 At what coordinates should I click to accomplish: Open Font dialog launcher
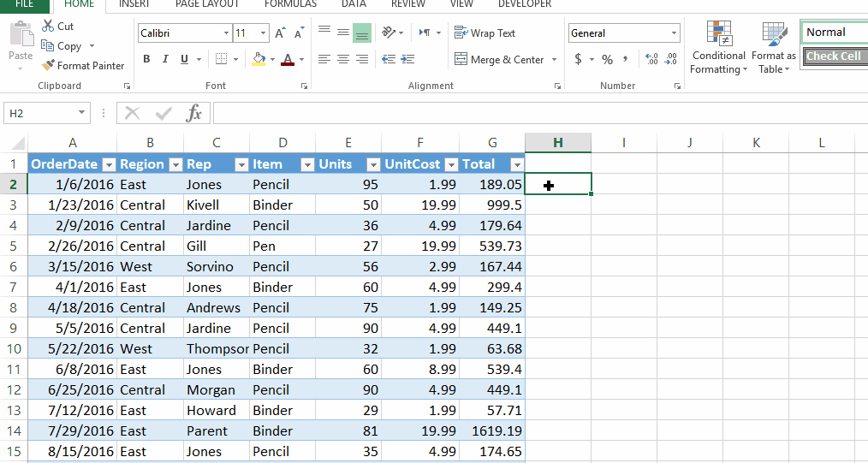pos(304,86)
